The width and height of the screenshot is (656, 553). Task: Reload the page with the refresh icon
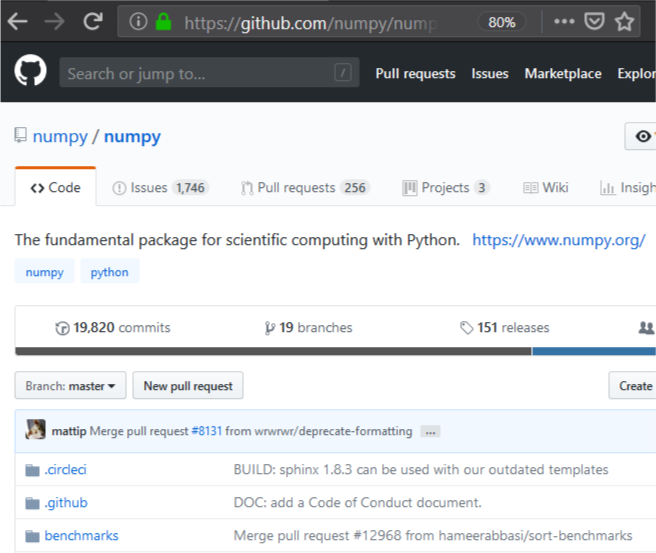pos(93,21)
